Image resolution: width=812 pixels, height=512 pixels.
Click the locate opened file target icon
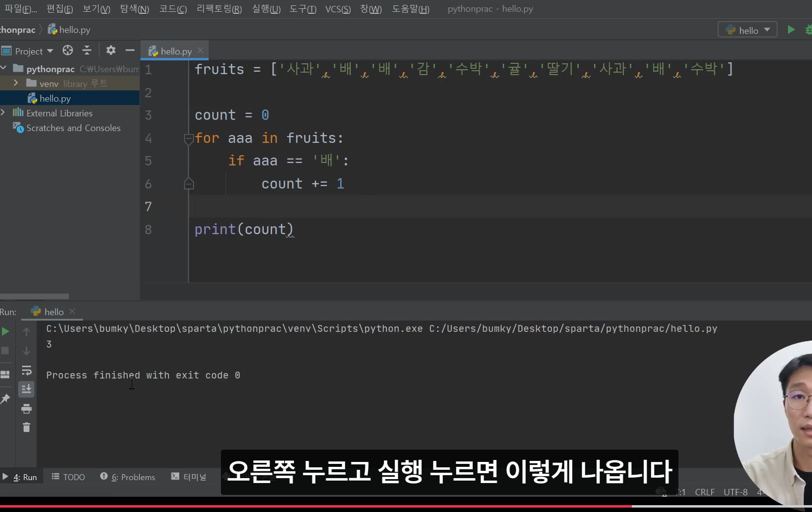coord(68,50)
